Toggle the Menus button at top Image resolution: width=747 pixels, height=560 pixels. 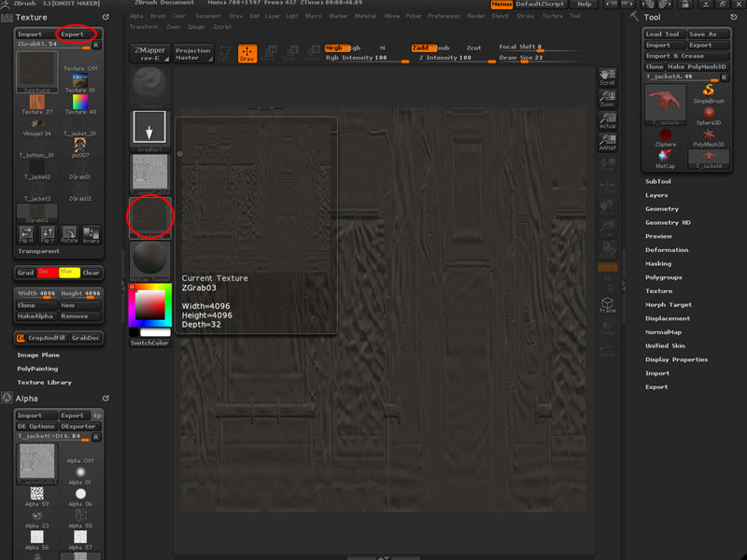(x=501, y=4)
